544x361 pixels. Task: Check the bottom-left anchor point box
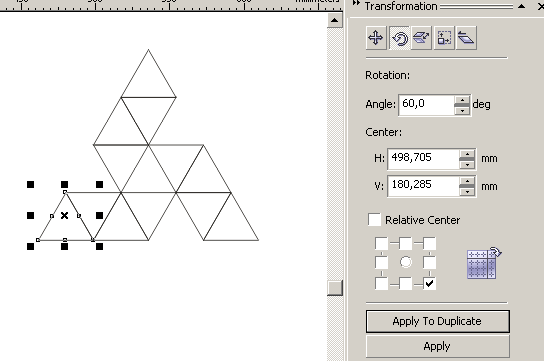tap(382, 283)
